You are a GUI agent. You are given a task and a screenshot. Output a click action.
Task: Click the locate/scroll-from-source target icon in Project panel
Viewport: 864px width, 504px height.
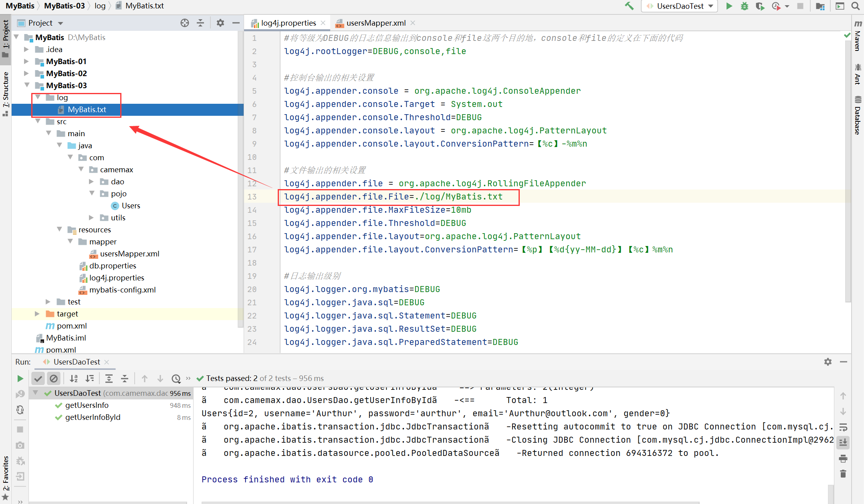[x=184, y=23]
